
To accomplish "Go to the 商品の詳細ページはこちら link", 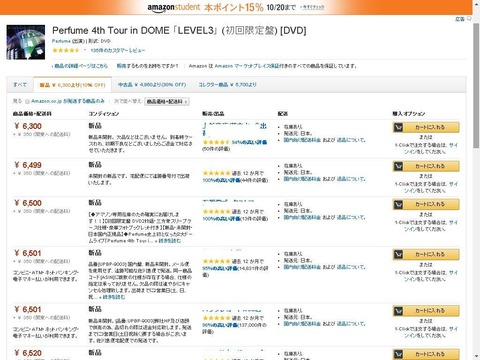I will pyautogui.click(x=81, y=66).
